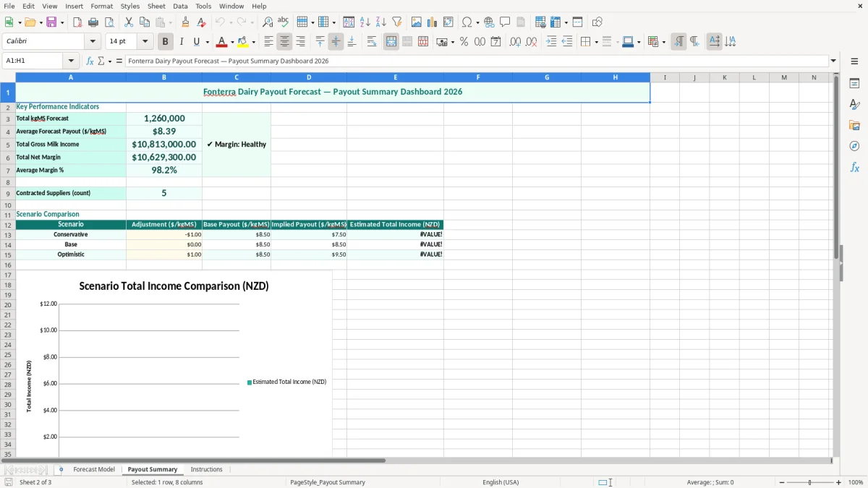Click the yellow Background Color swatch

point(243,42)
